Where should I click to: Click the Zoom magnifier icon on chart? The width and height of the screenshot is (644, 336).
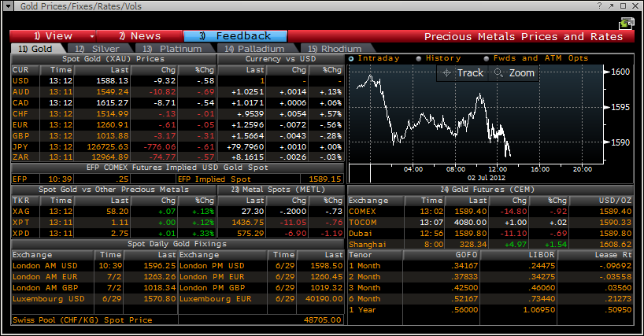point(499,73)
